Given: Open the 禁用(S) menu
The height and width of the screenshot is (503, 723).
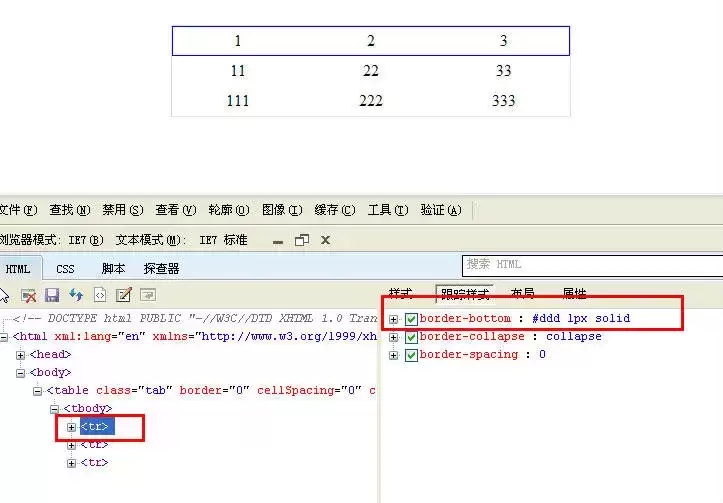Looking at the screenshot, I should click(x=123, y=210).
